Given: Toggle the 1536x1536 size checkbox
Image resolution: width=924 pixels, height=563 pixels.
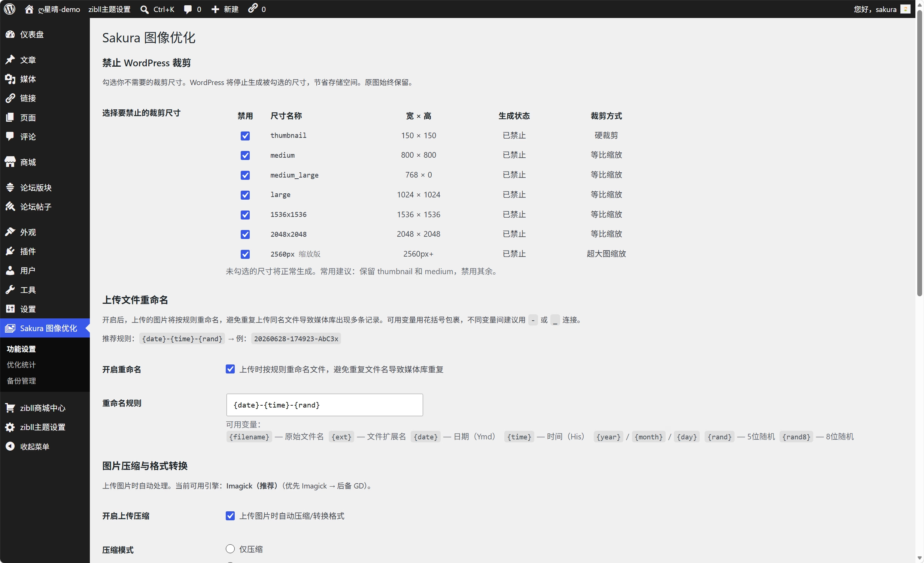Looking at the screenshot, I should point(245,215).
